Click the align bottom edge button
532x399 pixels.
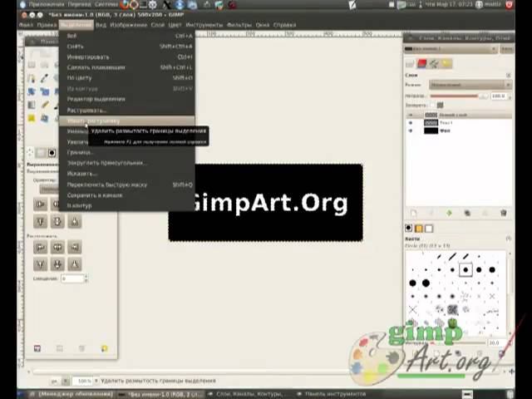(75, 222)
